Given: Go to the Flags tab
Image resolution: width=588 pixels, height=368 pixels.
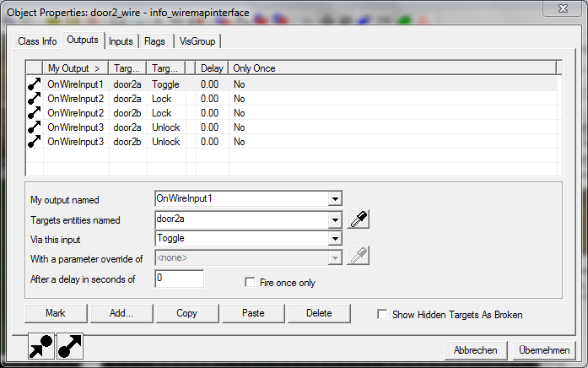Looking at the screenshot, I should point(154,41).
